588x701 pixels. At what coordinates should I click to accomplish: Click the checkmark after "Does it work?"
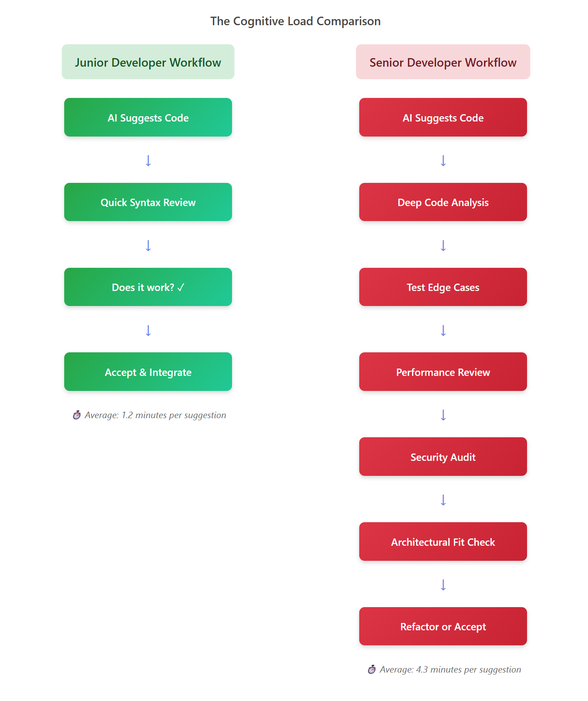181,287
